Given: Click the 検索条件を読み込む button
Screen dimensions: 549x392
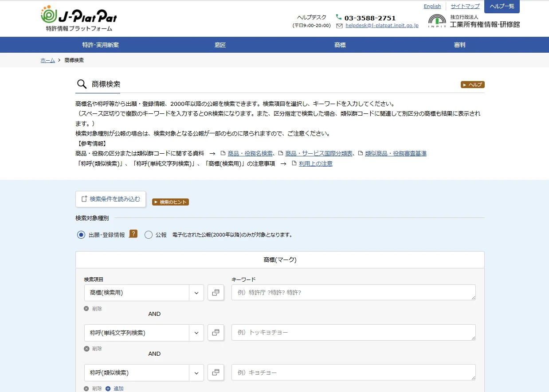Looking at the screenshot, I should [110, 199].
